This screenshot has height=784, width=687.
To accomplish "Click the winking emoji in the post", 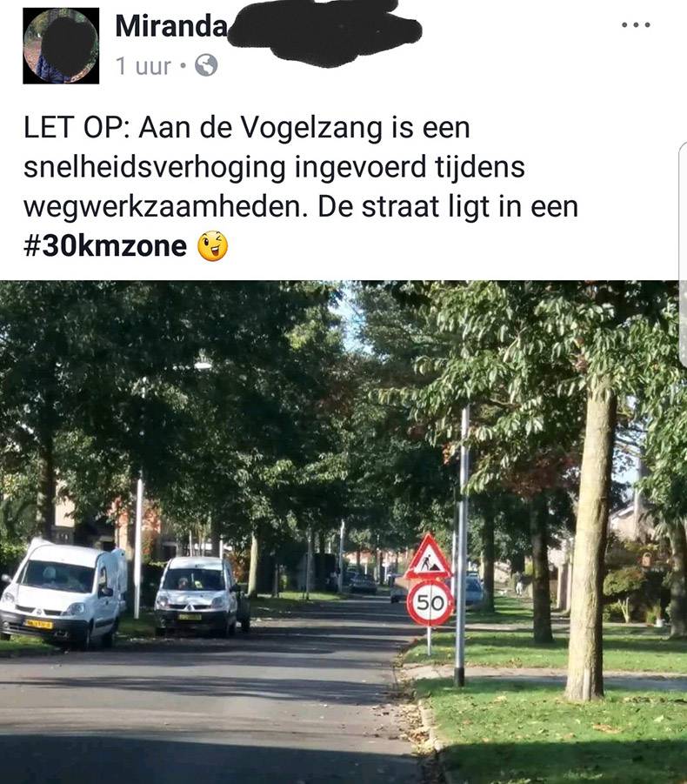I will [213, 246].
